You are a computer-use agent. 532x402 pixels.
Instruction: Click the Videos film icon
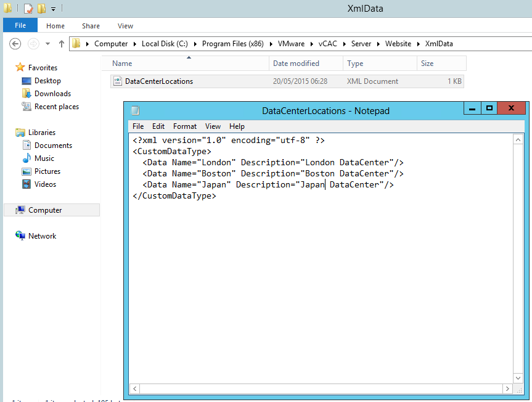(27, 184)
